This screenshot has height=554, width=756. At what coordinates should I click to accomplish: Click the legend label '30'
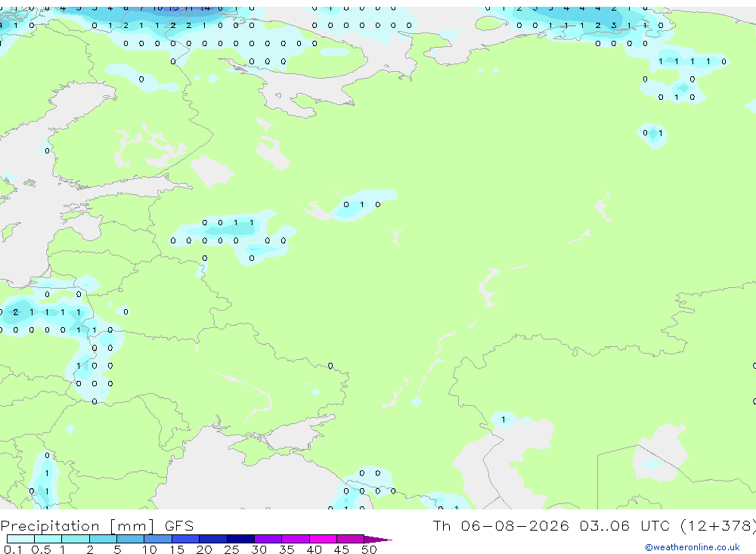[259, 549]
